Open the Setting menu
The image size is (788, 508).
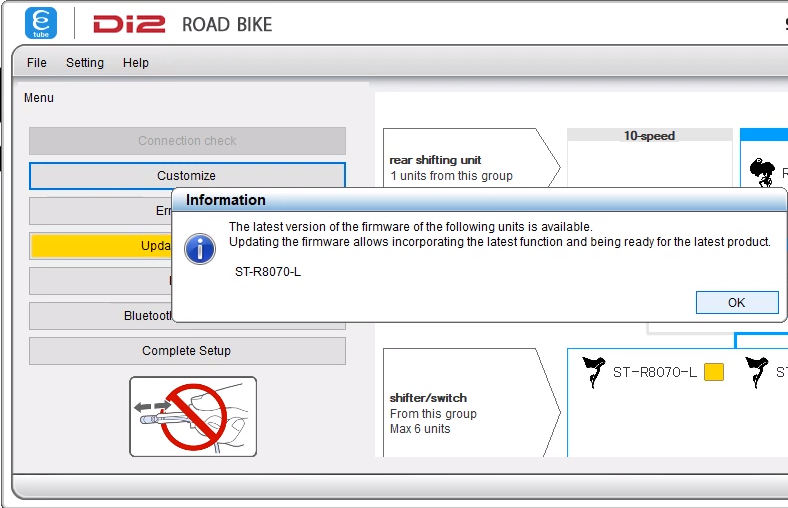tap(85, 63)
